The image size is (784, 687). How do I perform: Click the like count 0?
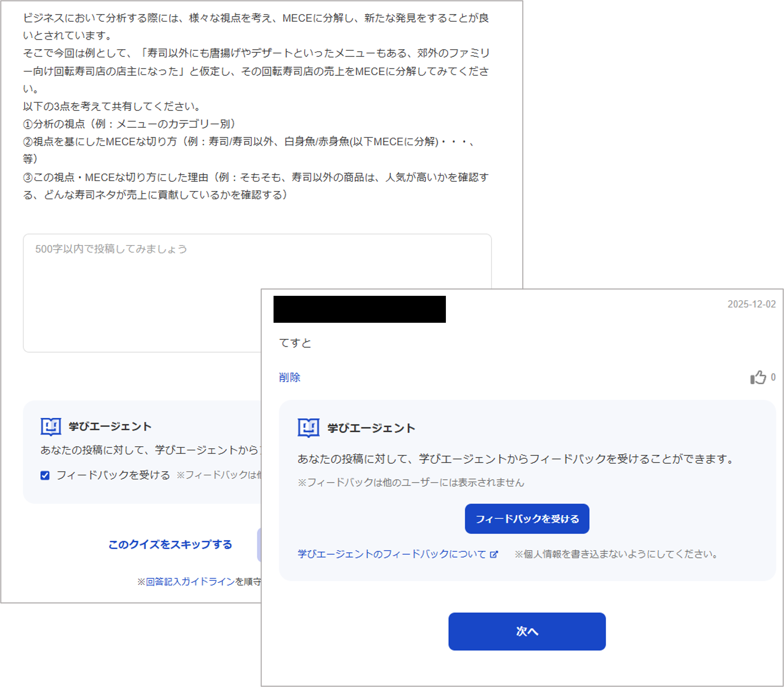(773, 377)
